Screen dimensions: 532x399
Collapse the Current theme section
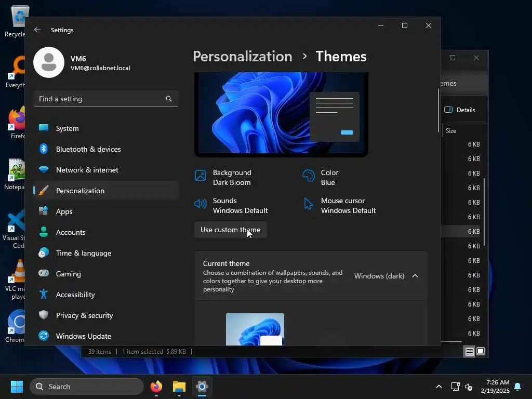pyautogui.click(x=415, y=276)
